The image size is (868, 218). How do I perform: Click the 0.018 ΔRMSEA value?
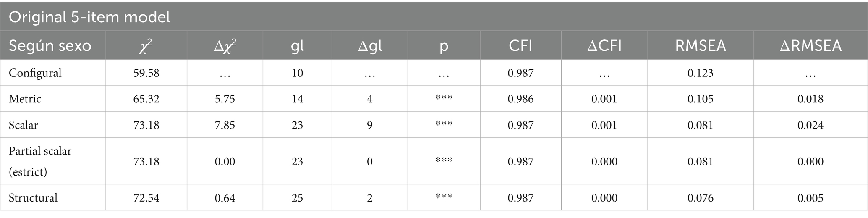(x=810, y=99)
